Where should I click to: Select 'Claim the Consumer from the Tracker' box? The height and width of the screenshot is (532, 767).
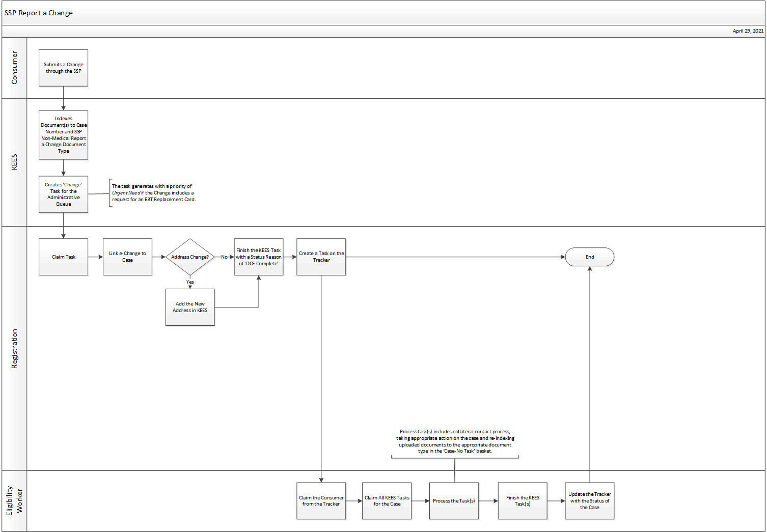click(x=321, y=501)
